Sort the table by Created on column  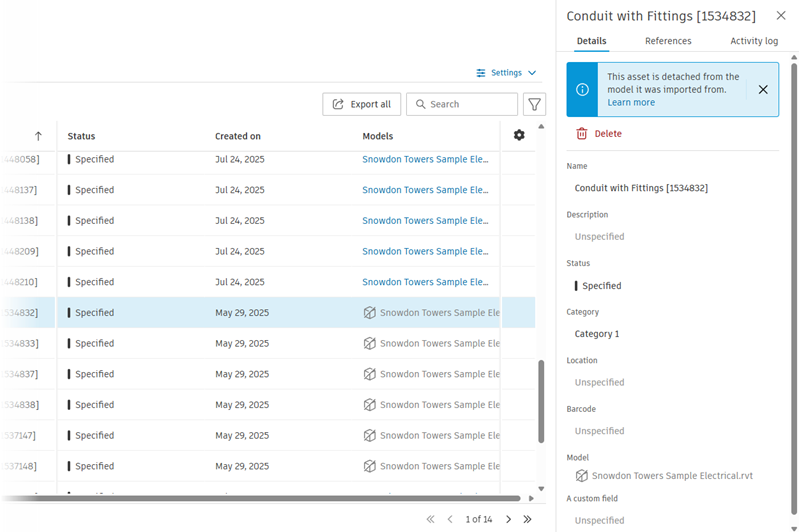point(238,136)
